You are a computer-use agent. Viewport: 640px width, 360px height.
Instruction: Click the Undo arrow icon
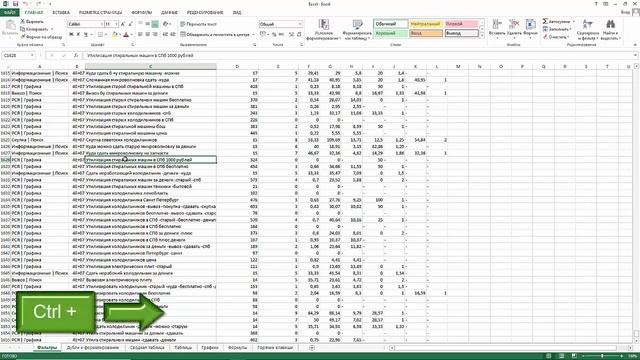click(x=25, y=4)
